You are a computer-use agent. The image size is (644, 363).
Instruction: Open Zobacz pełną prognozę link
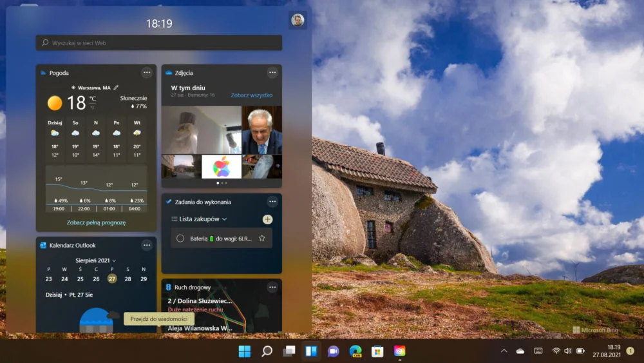(96, 222)
